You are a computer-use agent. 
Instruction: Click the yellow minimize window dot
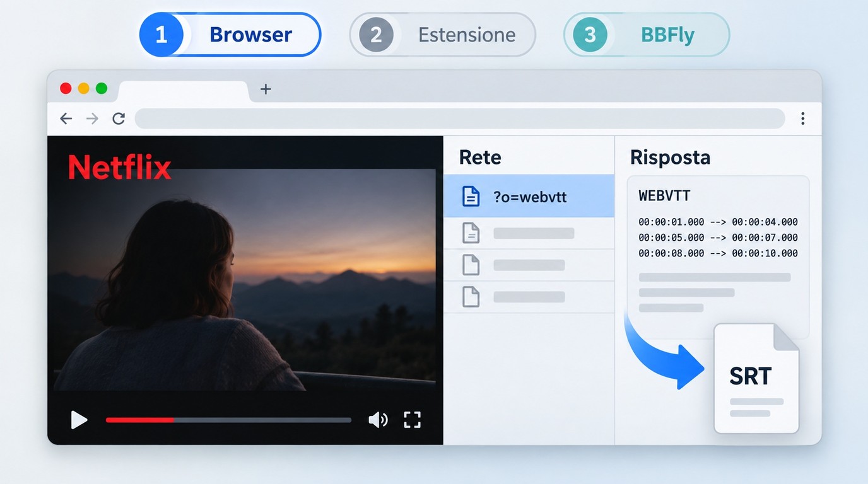tap(83, 88)
